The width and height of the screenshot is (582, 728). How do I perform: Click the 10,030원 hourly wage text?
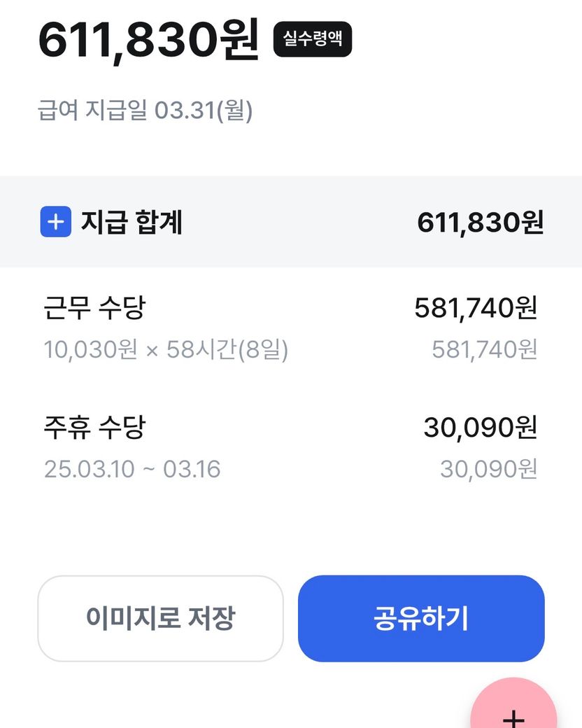coord(90,349)
